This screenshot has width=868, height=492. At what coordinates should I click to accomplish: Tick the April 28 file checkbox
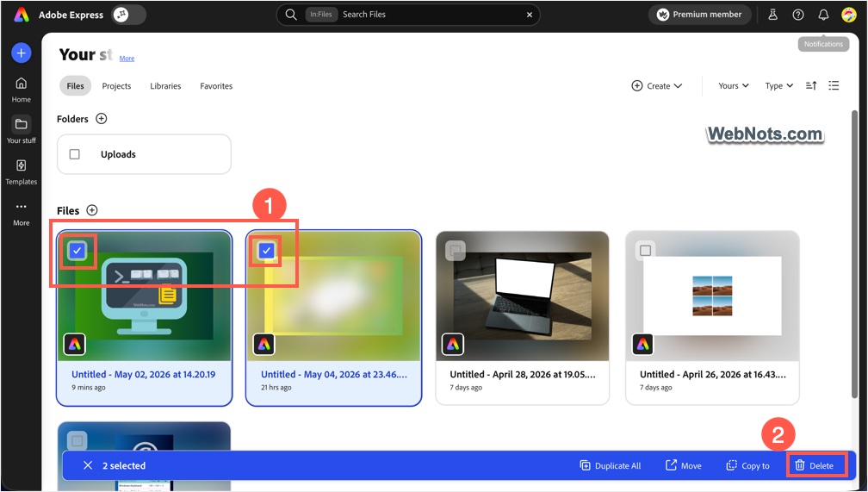(455, 251)
